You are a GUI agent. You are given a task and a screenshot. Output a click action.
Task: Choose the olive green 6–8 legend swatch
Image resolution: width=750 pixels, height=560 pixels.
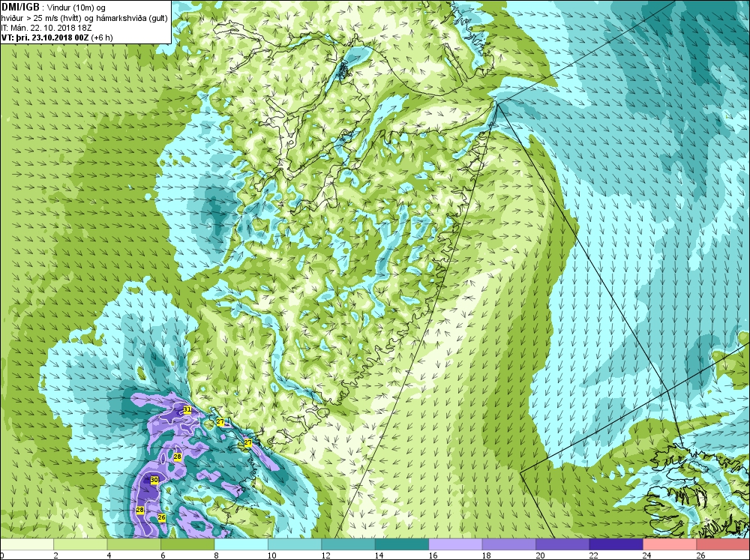[x=187, y=544]
